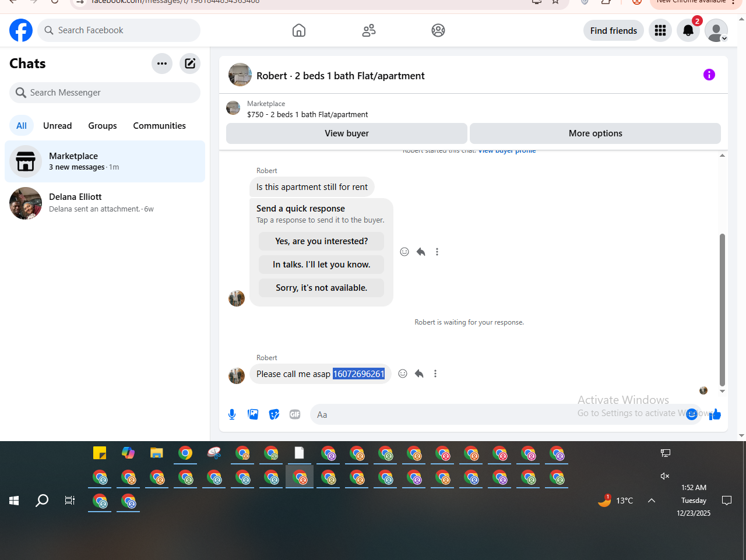Open more menu for the quick response message
Image resolution: width=746 pixels, height=560 pixels.
pyautogui.click(x=437, y=252)
